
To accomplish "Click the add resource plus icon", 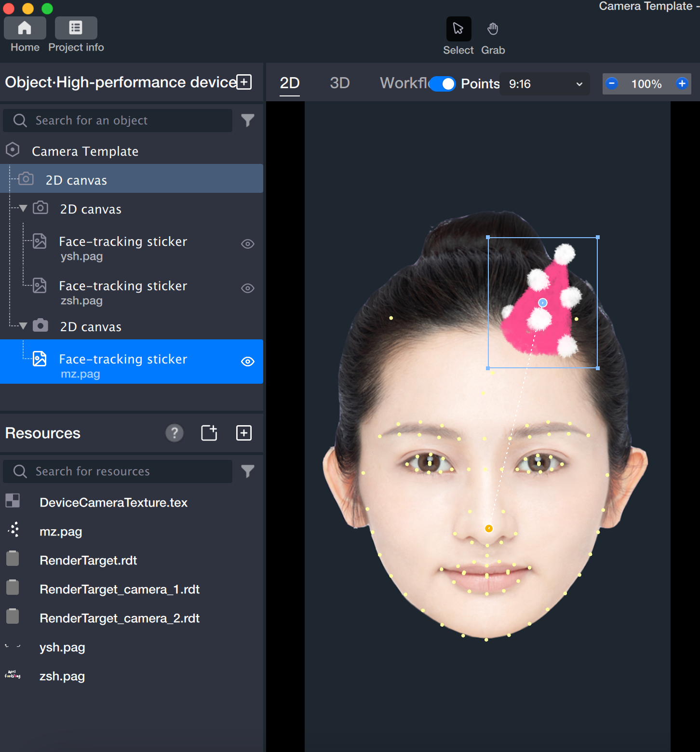I will pyautogui.click(x=244, y=433).
